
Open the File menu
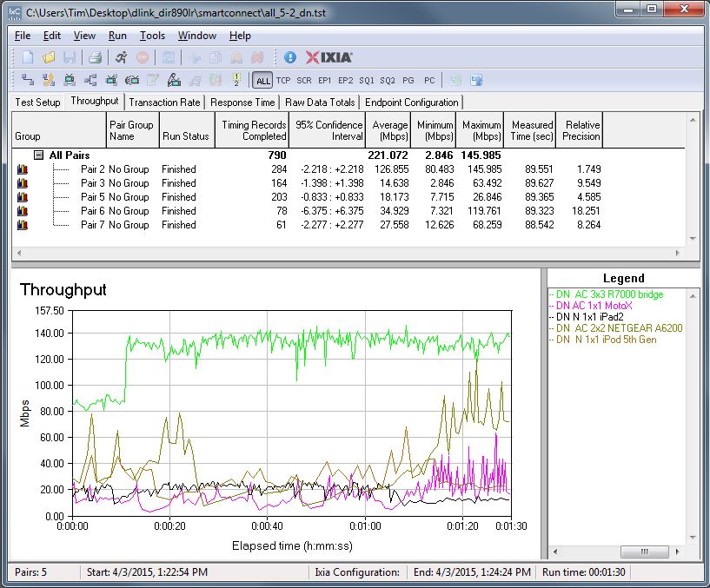(x=23, y=36)
